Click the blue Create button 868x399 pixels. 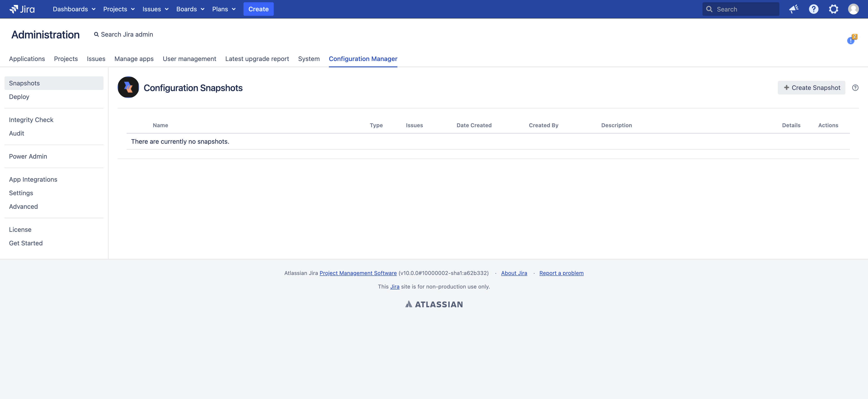click(x=258, y=9)
